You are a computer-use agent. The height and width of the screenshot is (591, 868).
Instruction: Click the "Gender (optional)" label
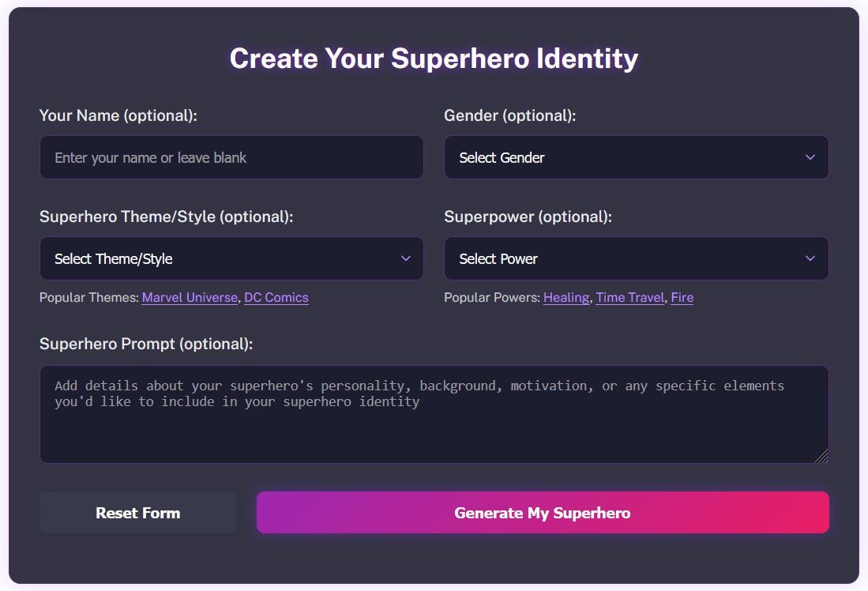(x=510, y=115)
